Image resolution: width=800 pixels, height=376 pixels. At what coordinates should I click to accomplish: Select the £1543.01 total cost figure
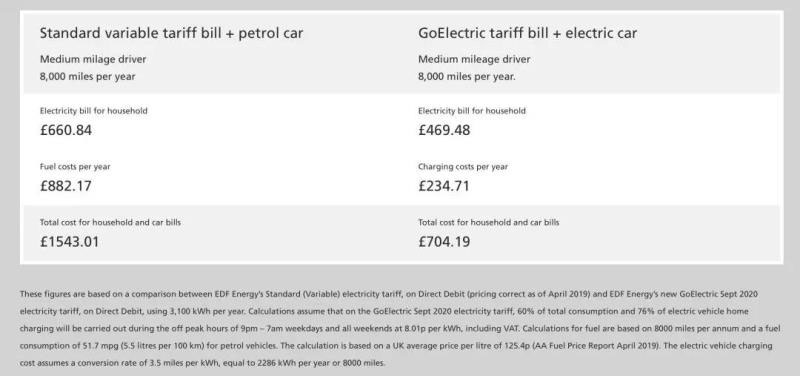[69, 241]
